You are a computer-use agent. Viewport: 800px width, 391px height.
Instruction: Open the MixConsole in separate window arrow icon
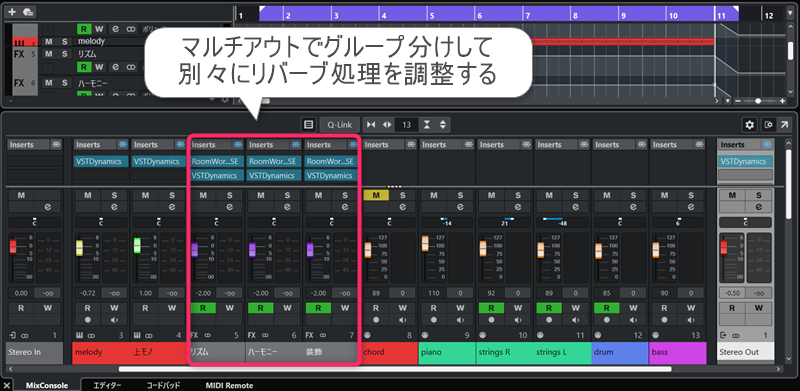click(x=784, y=125)
